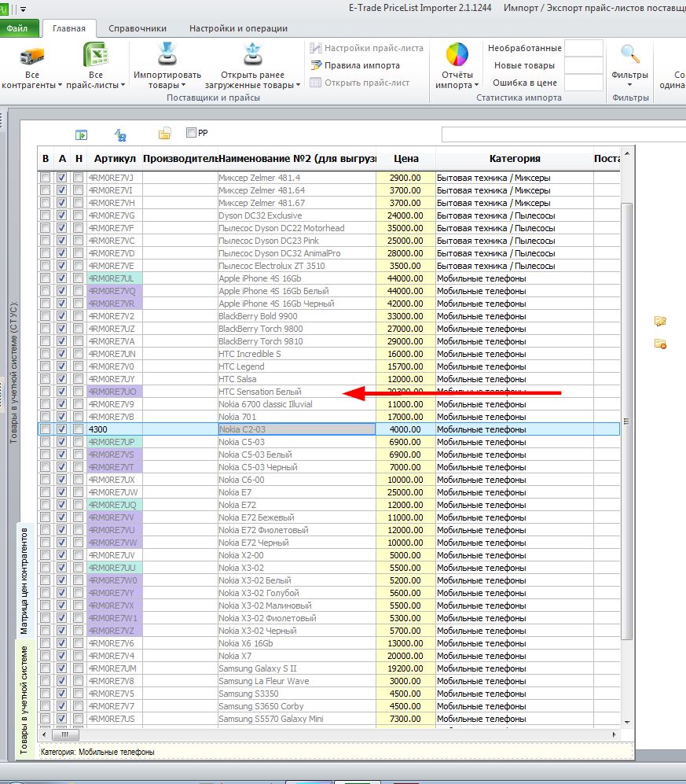Select 'Матрица цен контрагентов' vertical tab
The image size is (686, 784).
coord(24,580)
